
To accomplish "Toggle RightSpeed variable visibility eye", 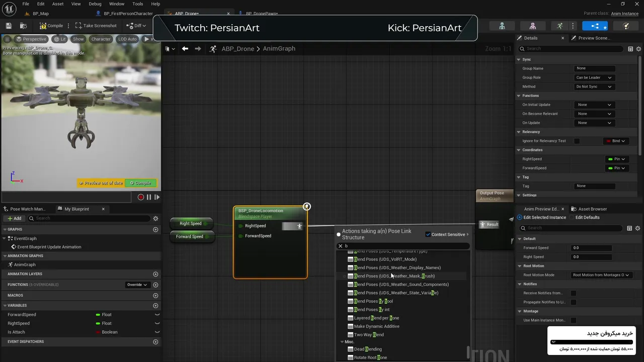I will [157, 323].
